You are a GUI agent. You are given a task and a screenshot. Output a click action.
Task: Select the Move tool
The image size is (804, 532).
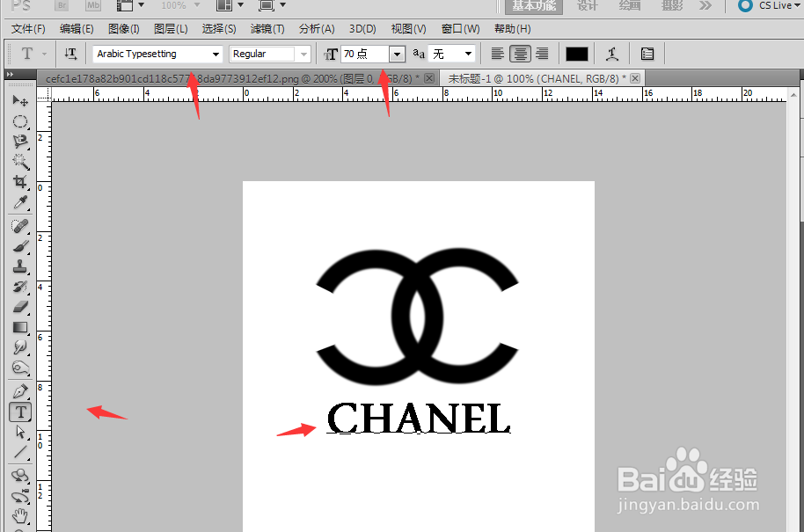tap(20, 99)
